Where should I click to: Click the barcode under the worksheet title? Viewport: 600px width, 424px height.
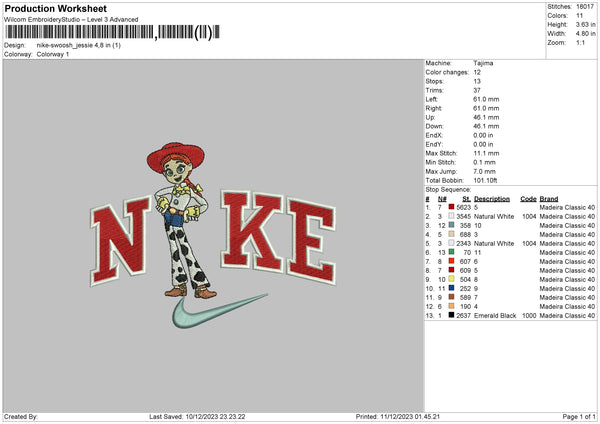(x=112, y=32)
